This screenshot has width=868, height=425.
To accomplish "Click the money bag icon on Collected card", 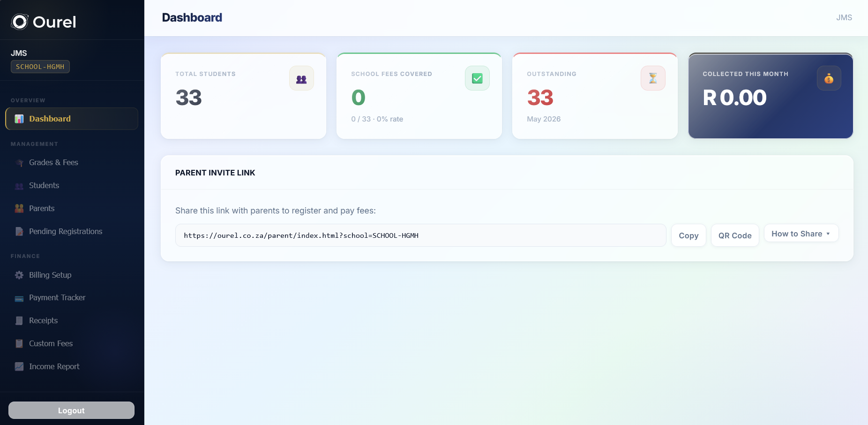I will pos(829,78).
